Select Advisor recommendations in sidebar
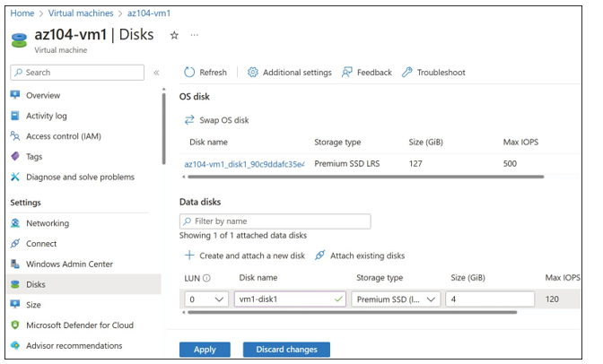The width and height of the screenshot is (603, 364). coord(74,345)
